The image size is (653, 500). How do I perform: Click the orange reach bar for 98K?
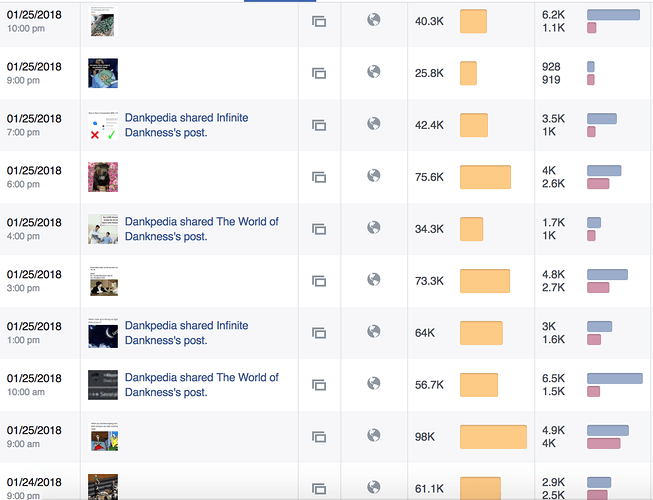tap(493, 437)
